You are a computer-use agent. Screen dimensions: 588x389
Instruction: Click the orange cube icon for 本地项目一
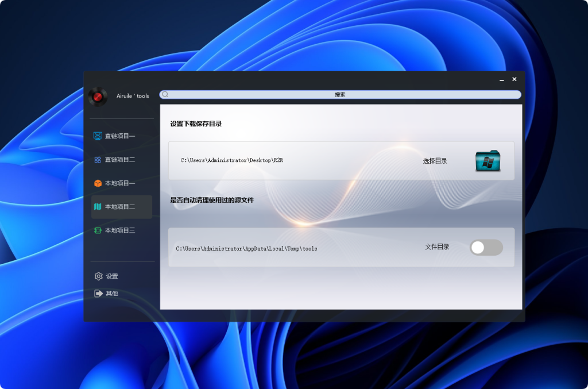click(x=98, y=183)
